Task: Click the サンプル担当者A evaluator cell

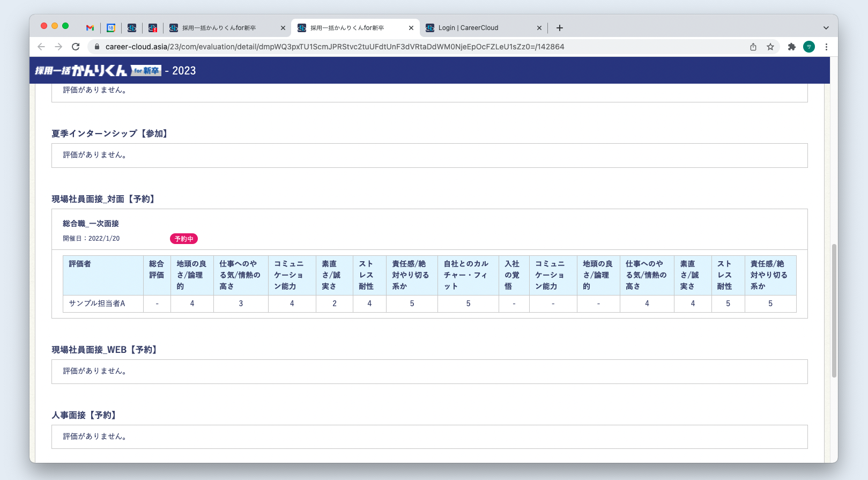Action: 97,304
